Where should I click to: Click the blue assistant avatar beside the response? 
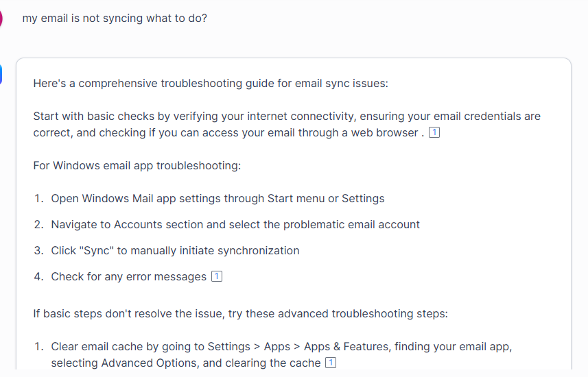pyautogui.click(x=1, y=74)
